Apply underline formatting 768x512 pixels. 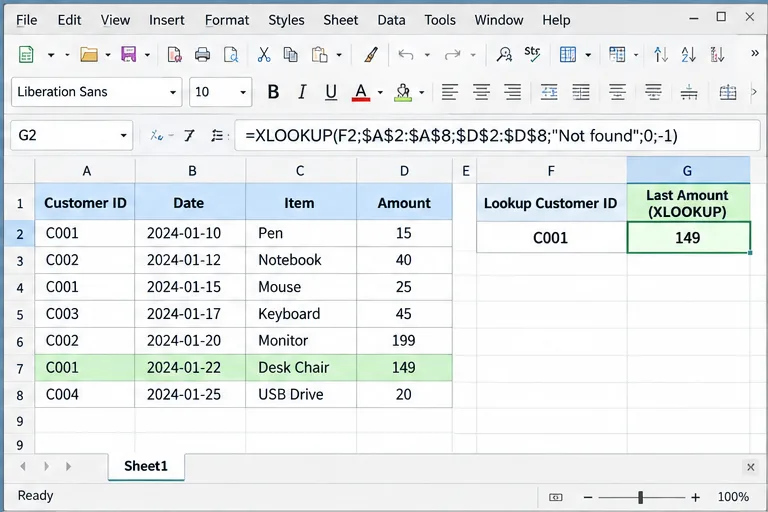[331, 92]
